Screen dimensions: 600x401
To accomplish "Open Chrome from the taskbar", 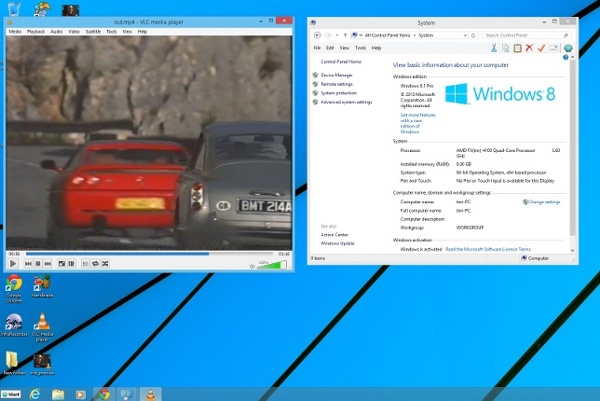I will (104, 394).
